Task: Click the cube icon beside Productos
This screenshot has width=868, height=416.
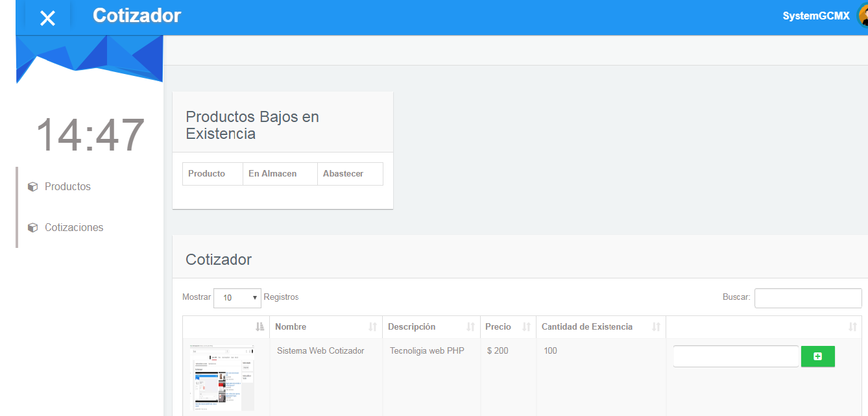Action: pyautogui.click(x=32, y=187)
